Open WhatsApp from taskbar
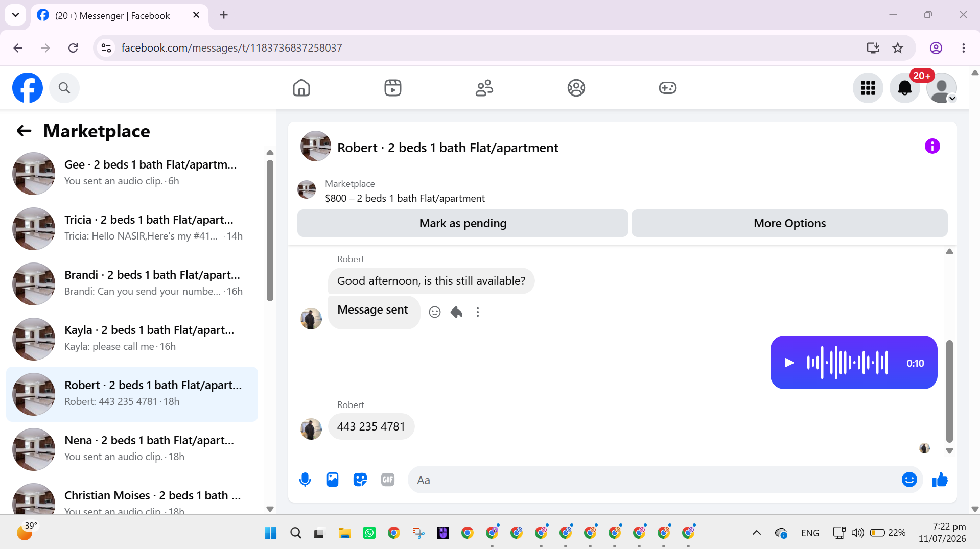This screenshot has height=549, width=980. coord(369,533)
